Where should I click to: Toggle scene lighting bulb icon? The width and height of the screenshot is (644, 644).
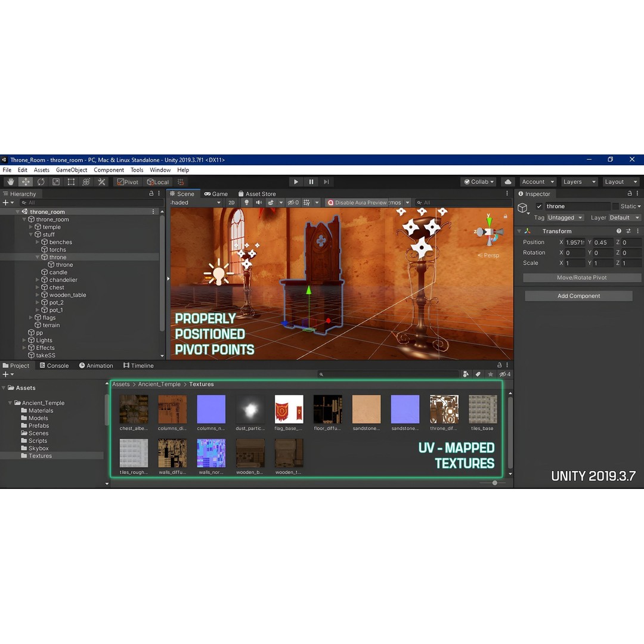(246, 203)
